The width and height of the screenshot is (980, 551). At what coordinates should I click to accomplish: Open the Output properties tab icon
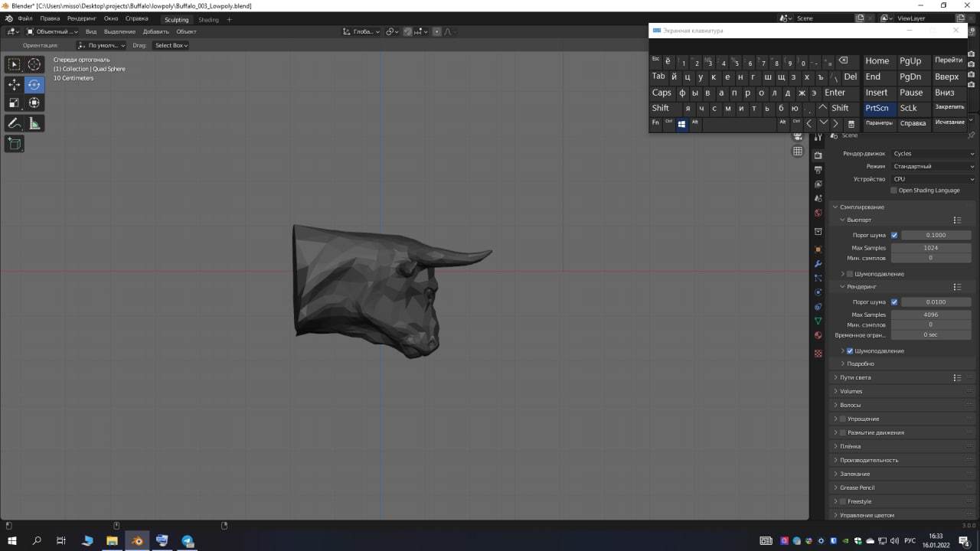pos(818,170)
